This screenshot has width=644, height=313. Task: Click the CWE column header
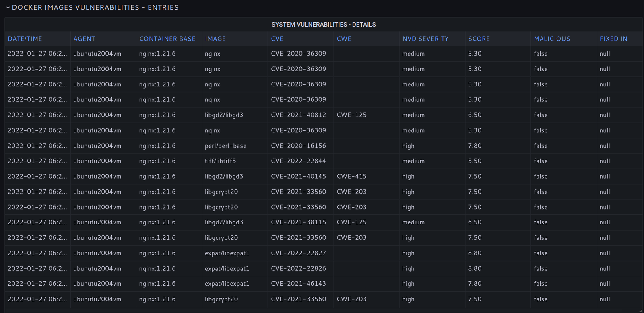(x=344, y=39)
